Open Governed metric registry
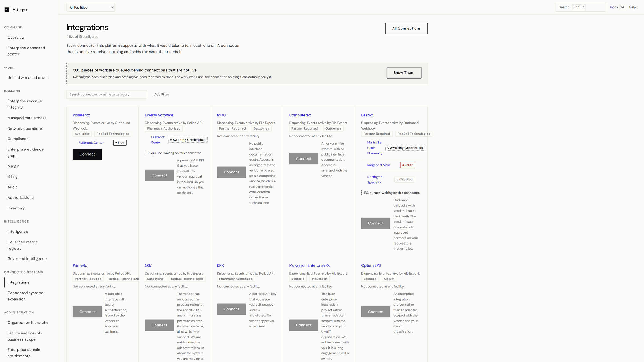The width and height of the screenshot is (644, 362). (23, 245)
